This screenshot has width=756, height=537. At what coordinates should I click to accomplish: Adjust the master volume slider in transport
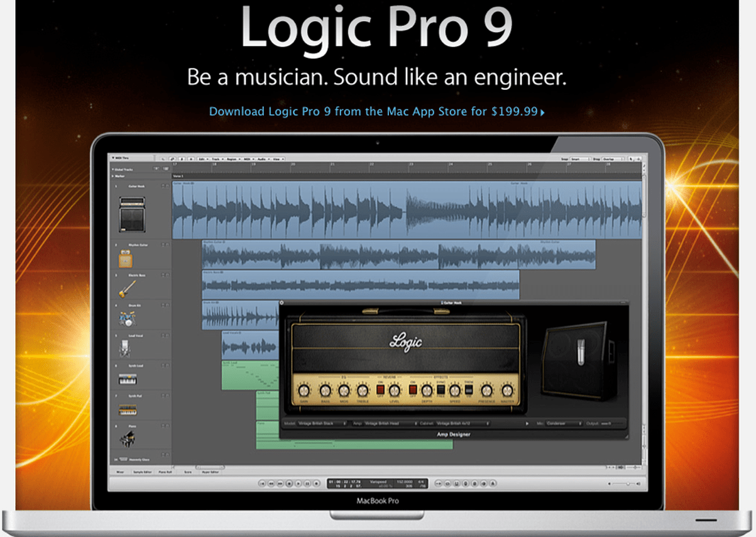624,484
